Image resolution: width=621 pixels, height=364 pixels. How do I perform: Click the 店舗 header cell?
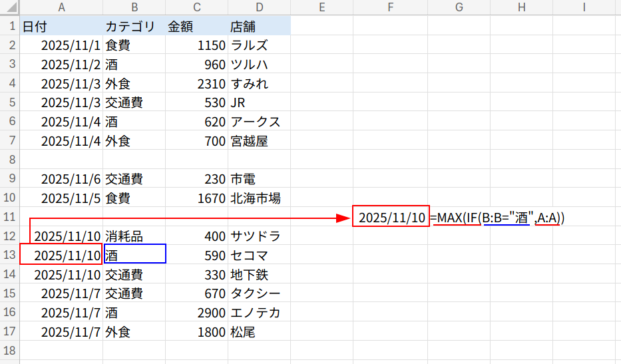[259, 27]
